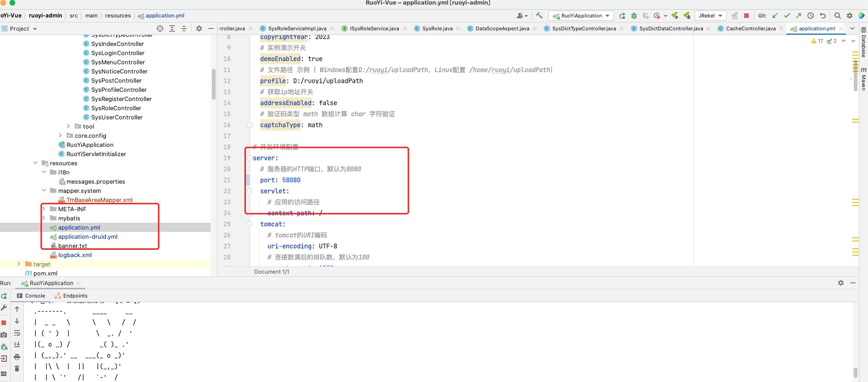Screen dimensions: 868x382
Task: Click the green Debug bug icon in toolbar
Action: (634, 16)
